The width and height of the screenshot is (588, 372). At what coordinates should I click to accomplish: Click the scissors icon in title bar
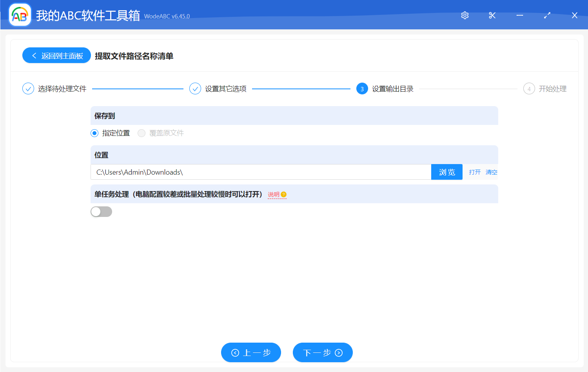point(492,15)
